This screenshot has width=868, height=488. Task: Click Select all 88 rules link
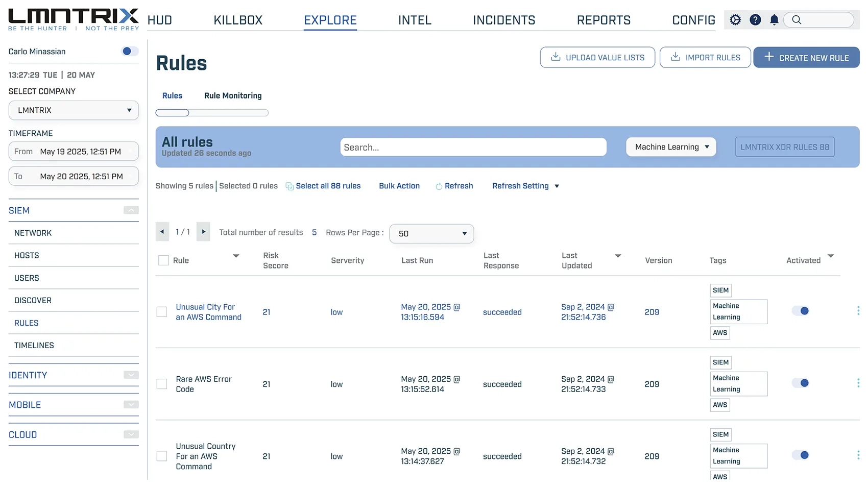tap(323, 186)
